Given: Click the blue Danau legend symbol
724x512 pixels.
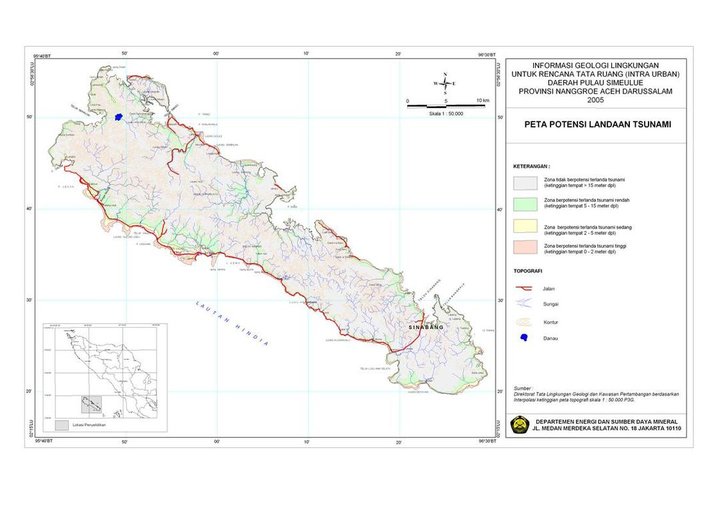Looking at the screenshot, I should [x=523, y=339].
